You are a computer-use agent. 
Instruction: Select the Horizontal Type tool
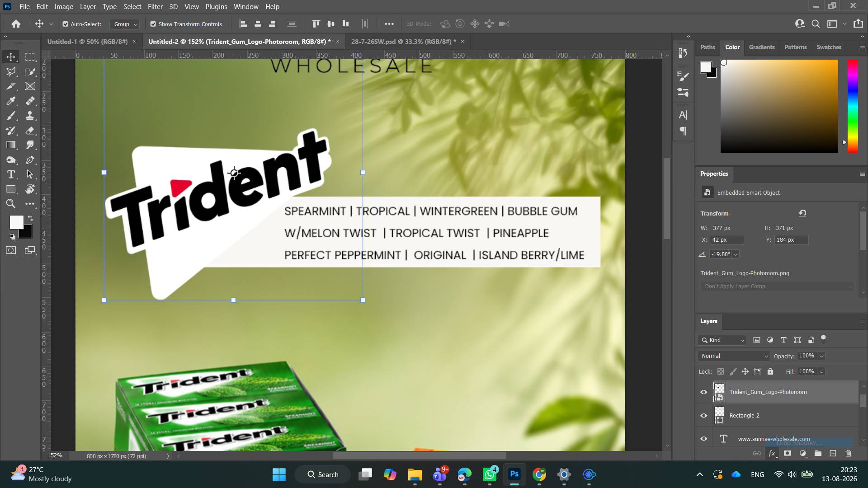pos(11,175)
